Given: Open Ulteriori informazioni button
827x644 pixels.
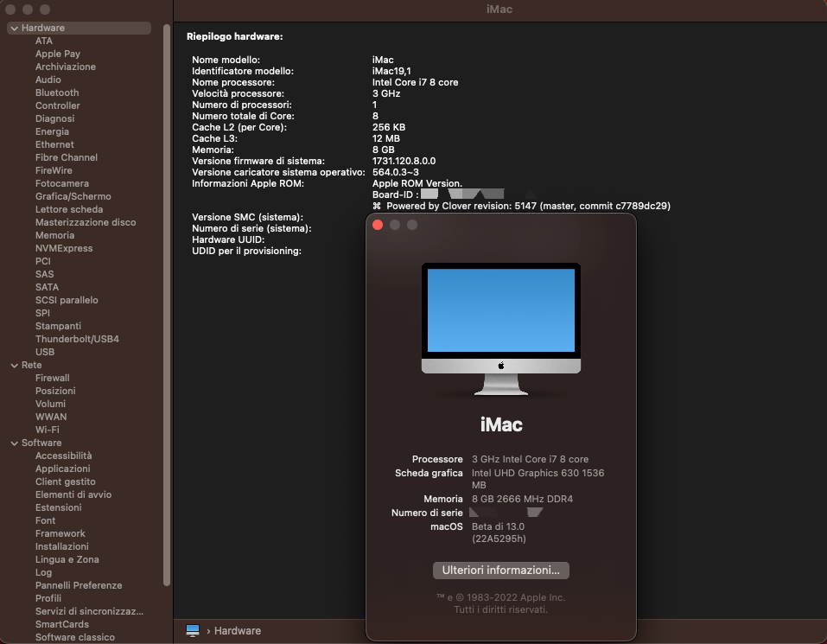Looking at the screenshot, I should click(500, 571).
